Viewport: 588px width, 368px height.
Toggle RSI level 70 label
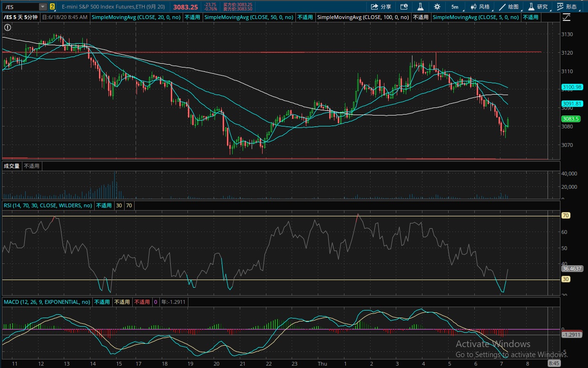tap(129, 205)
